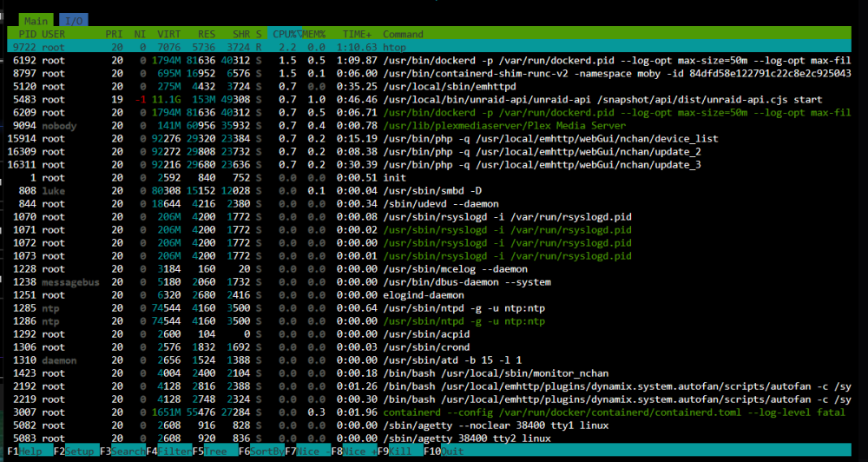Select the crond process row

pyautogui.click(x=429, y=347)
